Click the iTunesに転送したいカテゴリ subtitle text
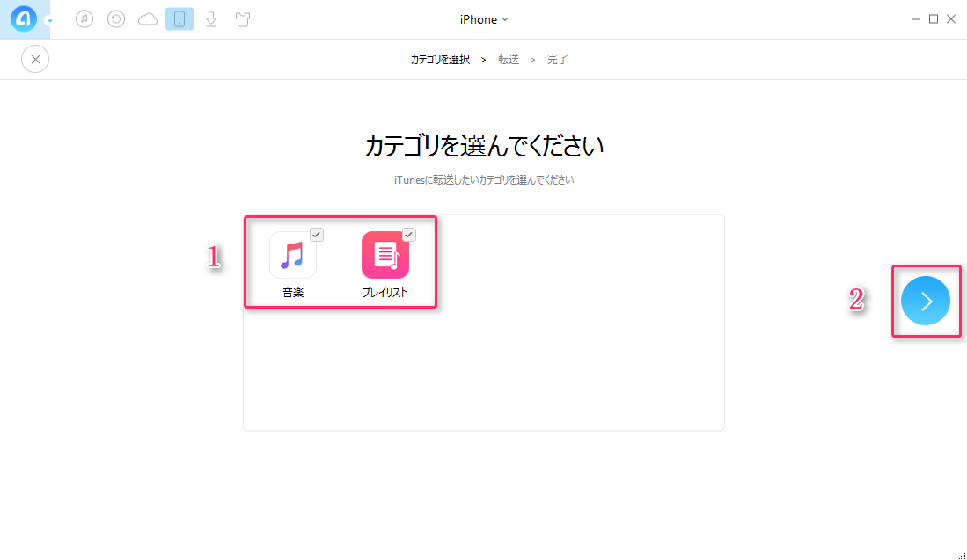 pyautogui.click(x=484, y=180)
